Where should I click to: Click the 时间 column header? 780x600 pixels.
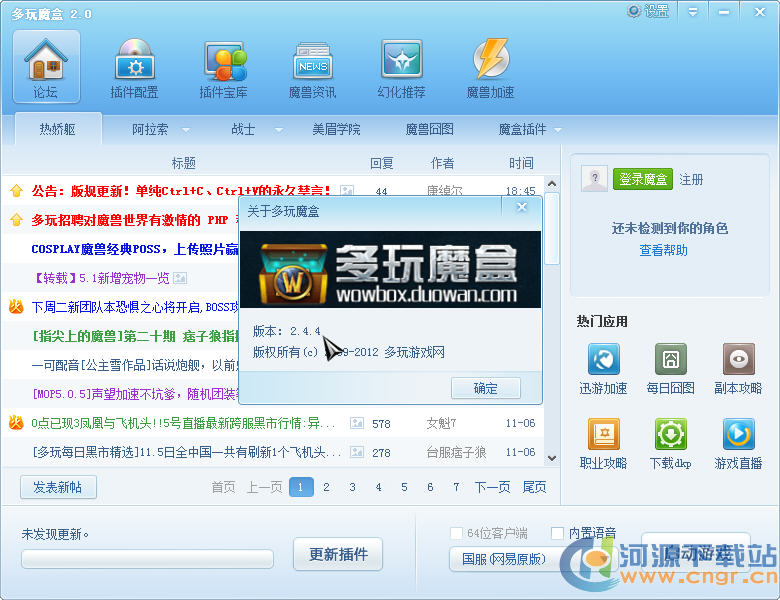point(521,163)
